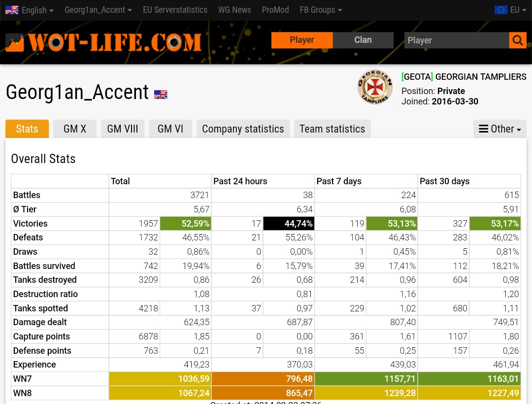The image size is (532, 404).
Task: Click the Georgian Tampliers clan emblem
Action: click(x=375, y=87)
